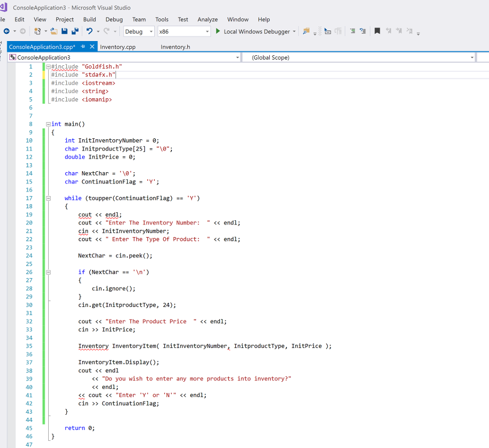Click the New Project icon in toolbar
The image size is (489, 448).
coord(37,31)
